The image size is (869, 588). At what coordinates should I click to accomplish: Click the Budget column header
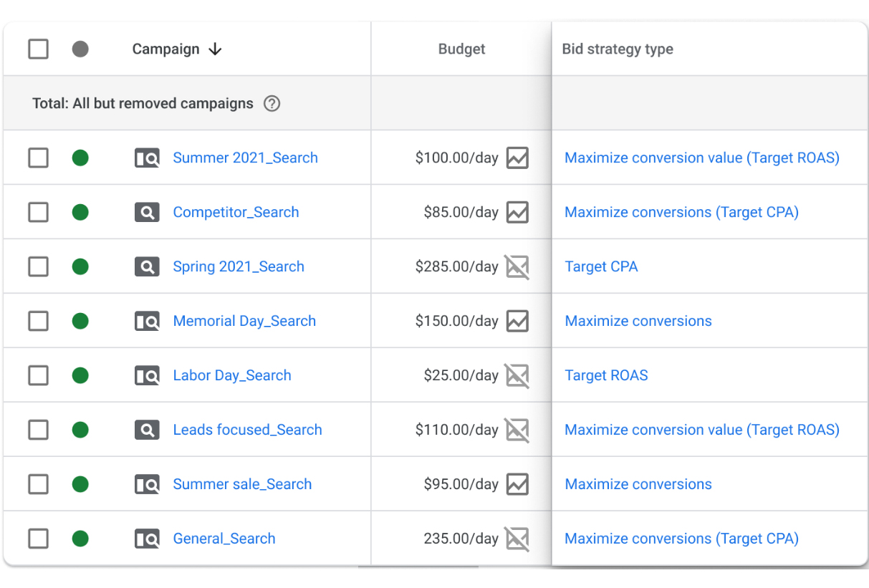click(461, 49)
